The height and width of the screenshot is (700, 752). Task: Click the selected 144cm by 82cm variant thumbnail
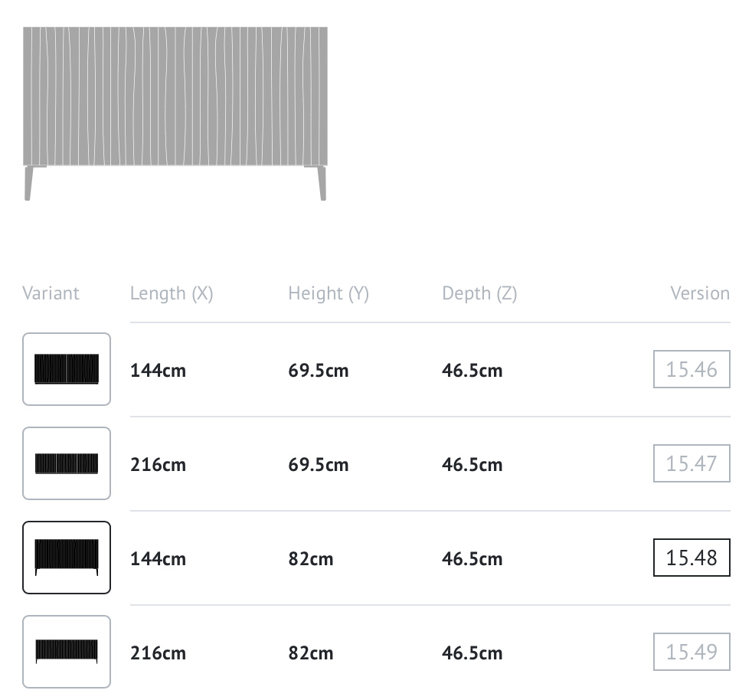[x=67, y=558]
